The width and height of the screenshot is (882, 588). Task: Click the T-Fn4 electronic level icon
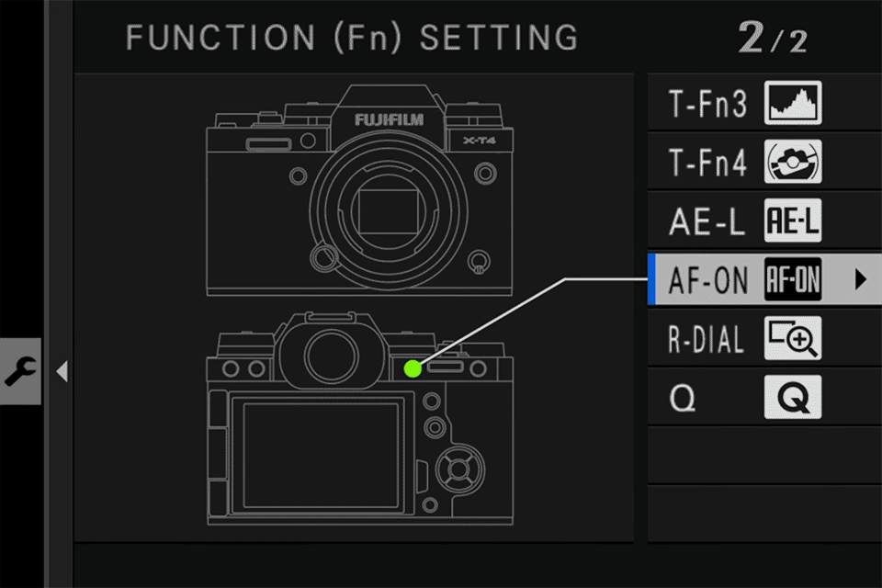click(793, 164)
